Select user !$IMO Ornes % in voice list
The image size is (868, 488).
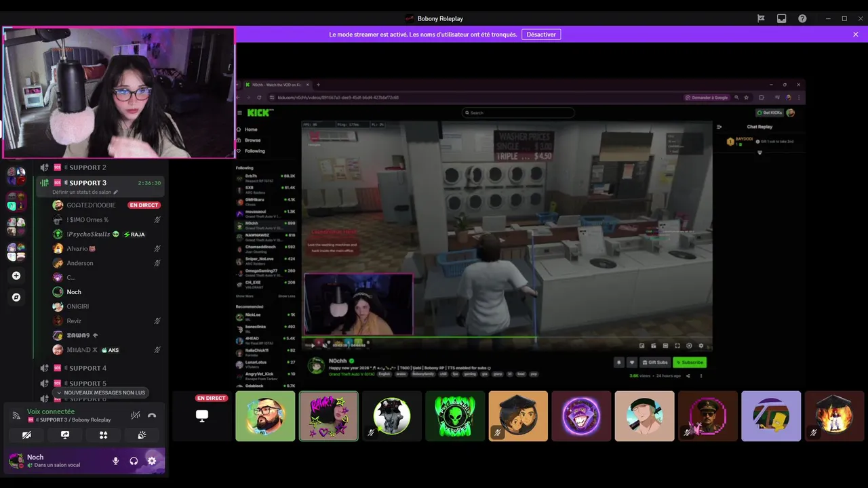[87, 220]
